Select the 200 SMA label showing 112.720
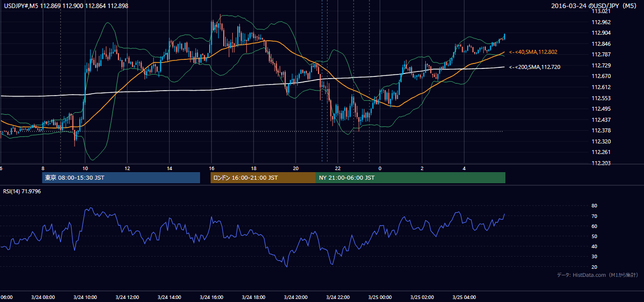Viewport: 644px width, 302px height. [x=535, y=67]
